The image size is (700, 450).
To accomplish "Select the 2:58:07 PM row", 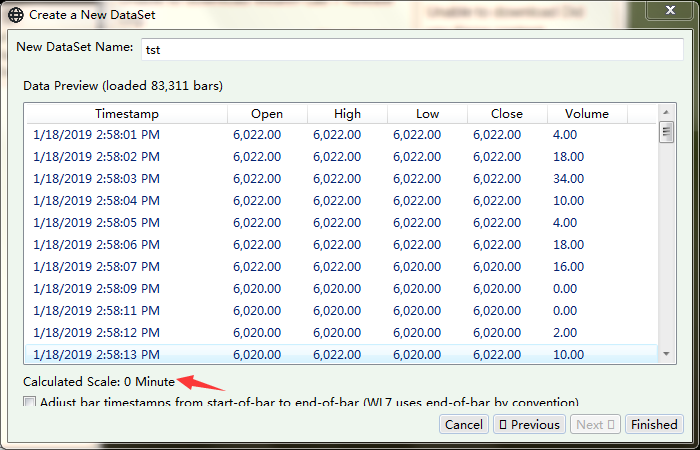I will (96, 266).
